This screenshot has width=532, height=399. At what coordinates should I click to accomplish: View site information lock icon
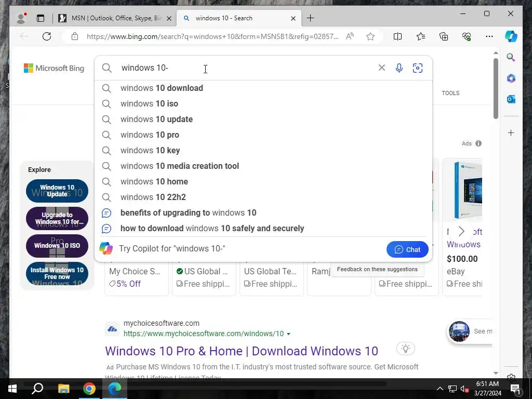tap(75, 36)
